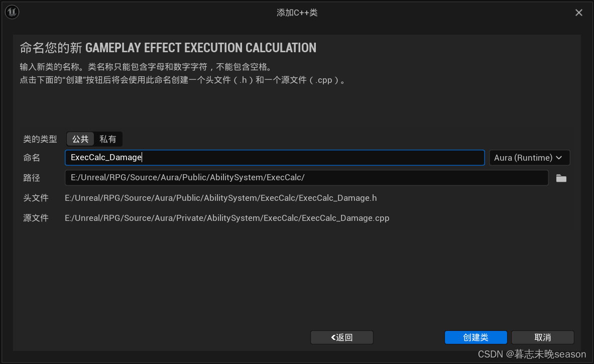Image resolution: width=594 pixels, height=364 pixels.
Task: Click the 返回 back button
Action: [x=341, y=337]
